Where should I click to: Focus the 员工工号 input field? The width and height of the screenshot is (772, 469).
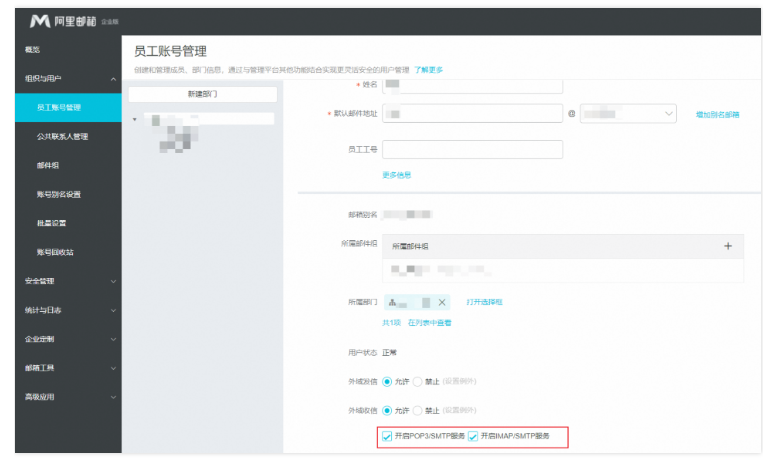[473, 150]
